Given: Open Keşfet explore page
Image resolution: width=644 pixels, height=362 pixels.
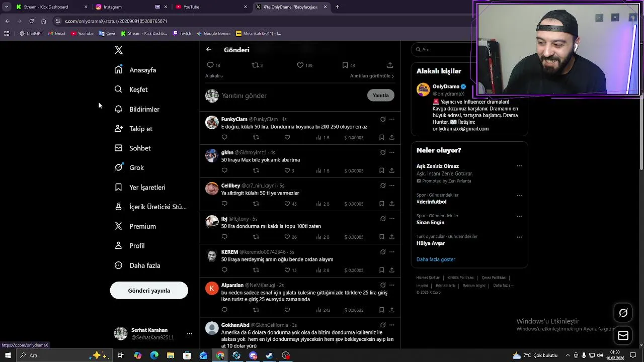Looking at the screenshot, I should click(x=131, y=89).
